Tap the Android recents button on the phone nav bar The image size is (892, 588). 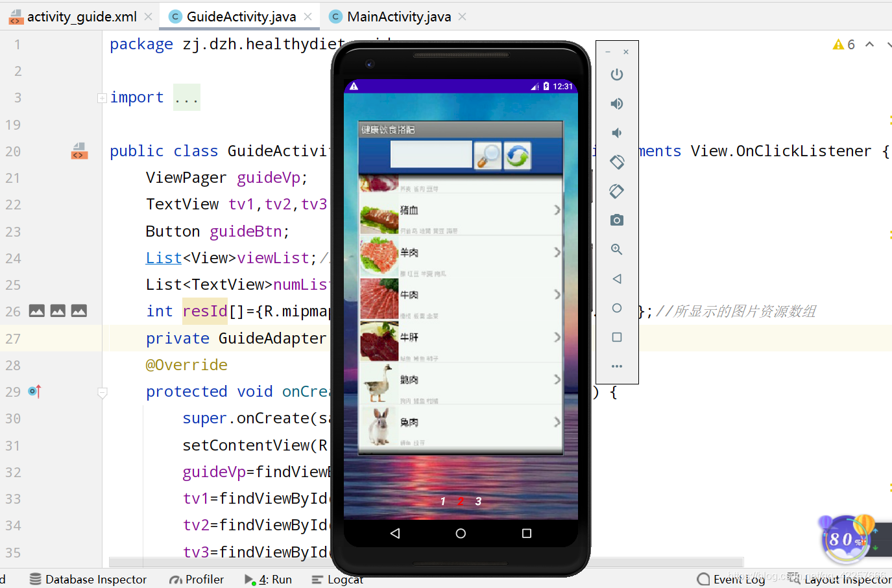(527, 534)
